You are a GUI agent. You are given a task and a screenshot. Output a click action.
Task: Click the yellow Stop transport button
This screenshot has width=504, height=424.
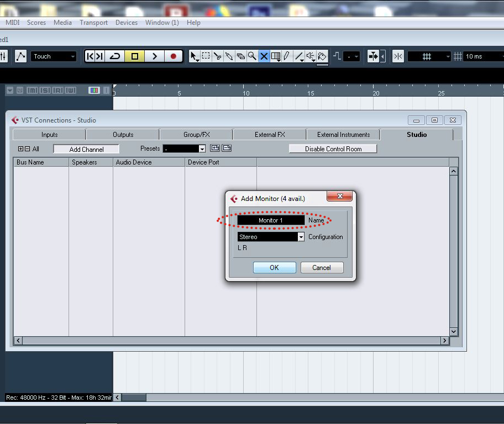pos(135,56)
